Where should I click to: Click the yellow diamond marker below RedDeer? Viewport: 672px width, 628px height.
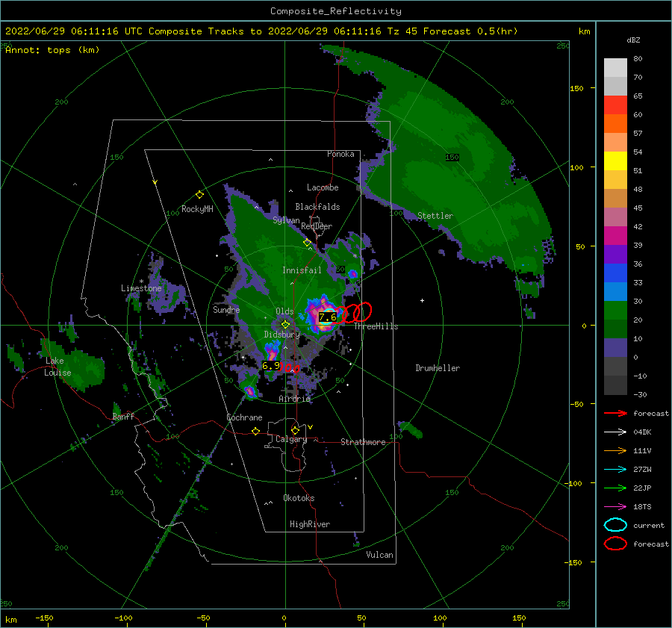tap(308, 243)
